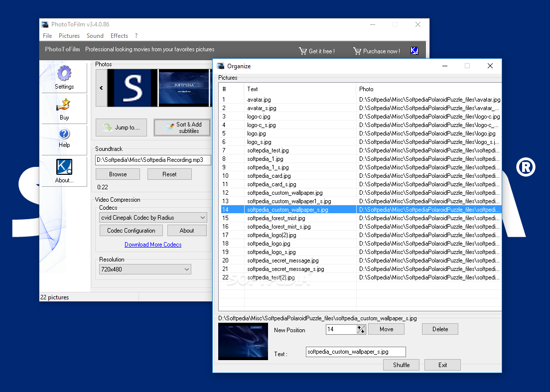The height and width of the screenshot is (392, 550).
Task: Click the preview thumbnail in Organize
Action: [243, 342]
